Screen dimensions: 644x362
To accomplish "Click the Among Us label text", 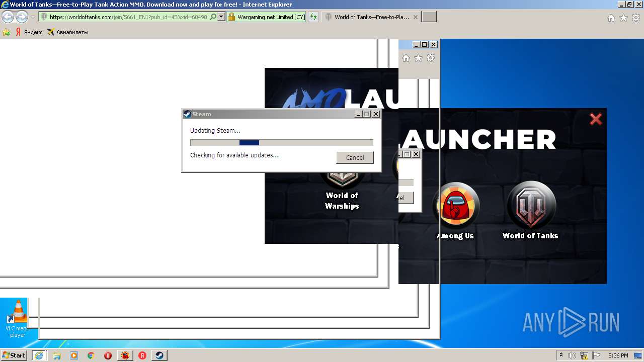I will pos(455,236).
